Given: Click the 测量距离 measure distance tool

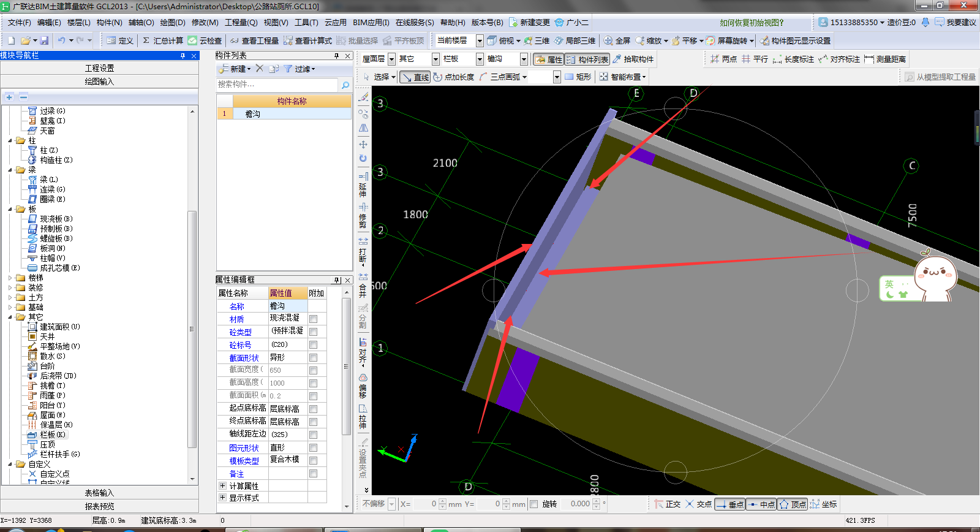Looking at the screenshot, I should [x=885, y=59].
